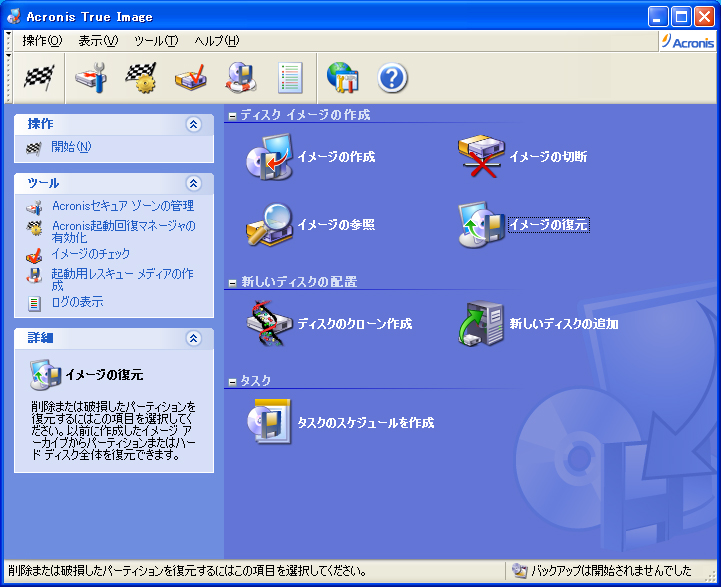Click the 詳細 panel header title
Viewport: 721px width, 587px height.
40,338
